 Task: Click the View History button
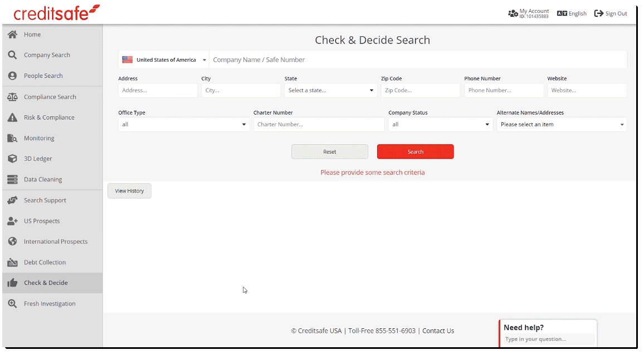tap(129, 190)
